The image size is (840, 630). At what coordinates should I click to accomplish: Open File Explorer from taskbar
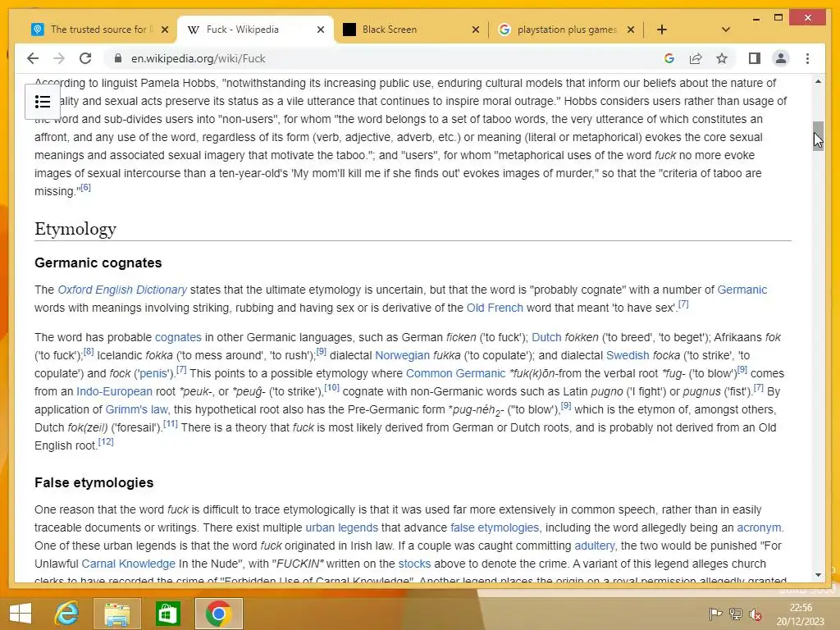[117, 614]
